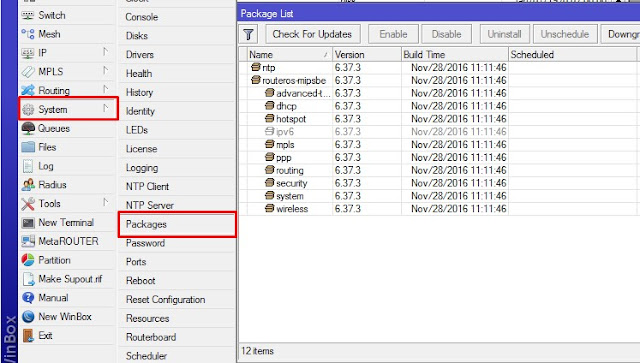Screen dimensions: 640x363
Task: Click the Uninstall button
Action: (504, 34)
